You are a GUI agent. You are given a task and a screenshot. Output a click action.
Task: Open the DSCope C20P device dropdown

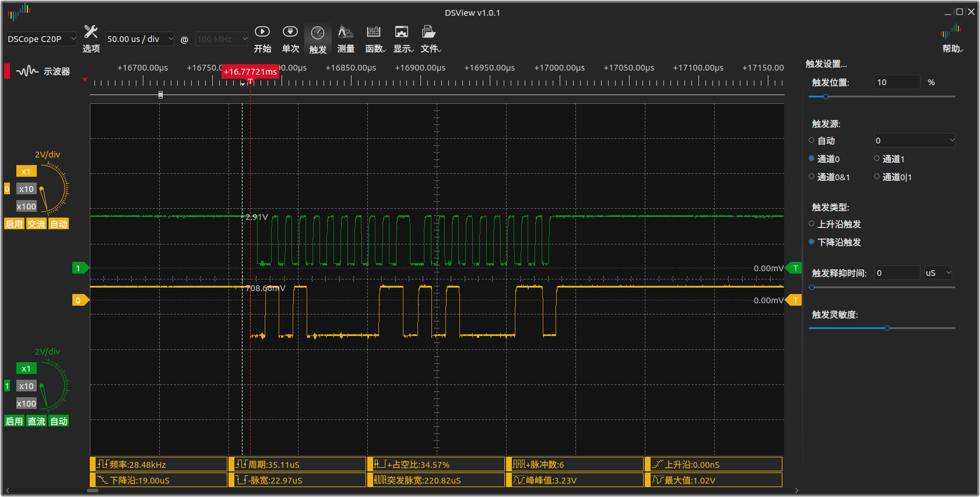(x=41, y=39)
